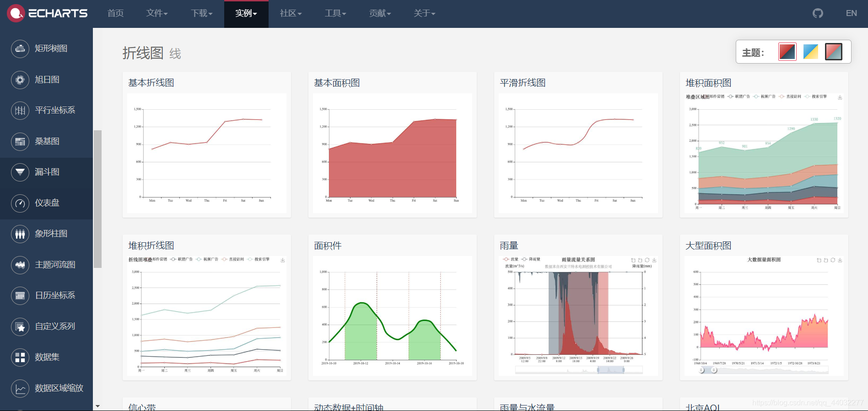Expand the 文件 dropdown menu
The width and height of the screenshot is (868, 411).
tap(157, 13)
